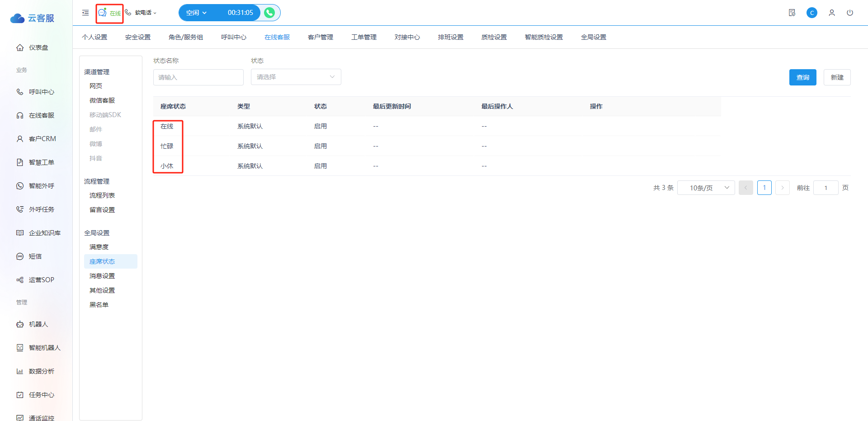Open 外呼任务 in left sidebar
The width and height of the screenshot is (868, 421).
click(x=36, y=209)
